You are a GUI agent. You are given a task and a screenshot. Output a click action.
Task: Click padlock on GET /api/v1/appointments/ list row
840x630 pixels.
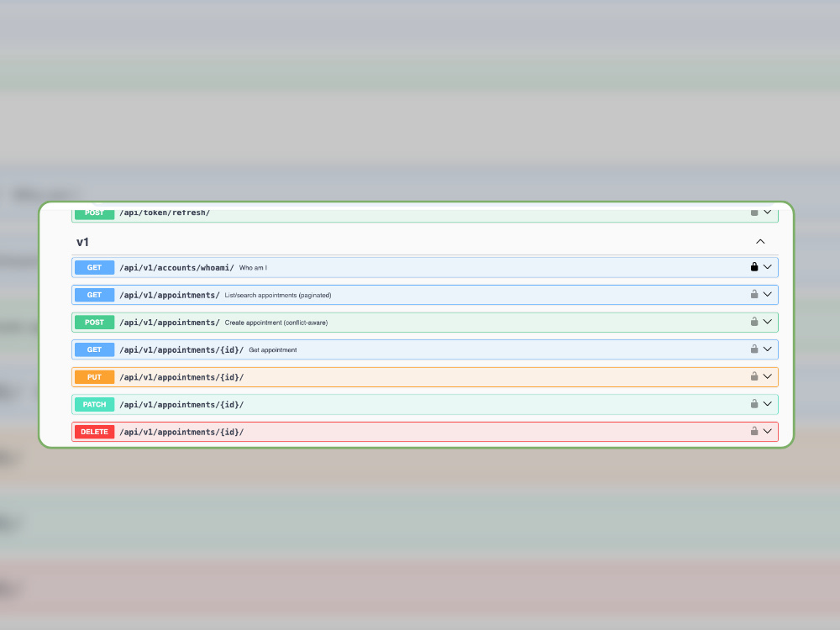click(754, 294)
